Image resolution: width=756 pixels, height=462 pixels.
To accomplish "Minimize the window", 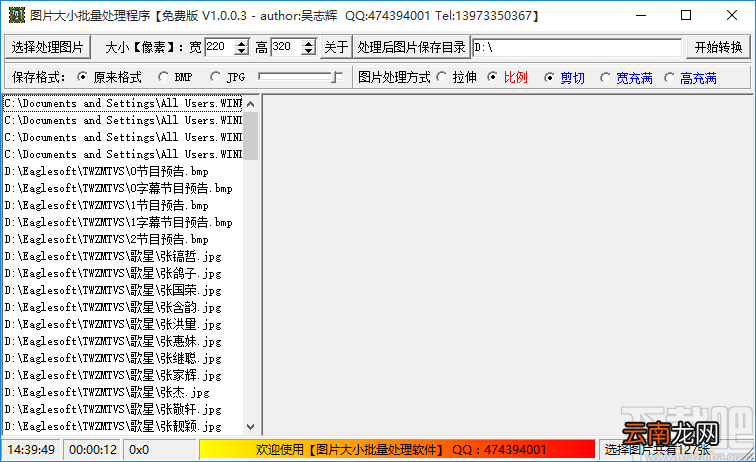I will point(641,15).
